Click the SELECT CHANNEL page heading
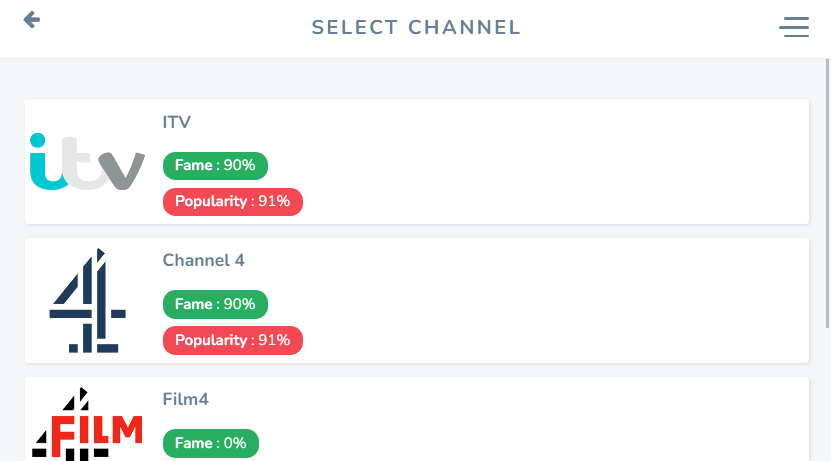This screenshot has width=831, height=461. click(416, 27)
